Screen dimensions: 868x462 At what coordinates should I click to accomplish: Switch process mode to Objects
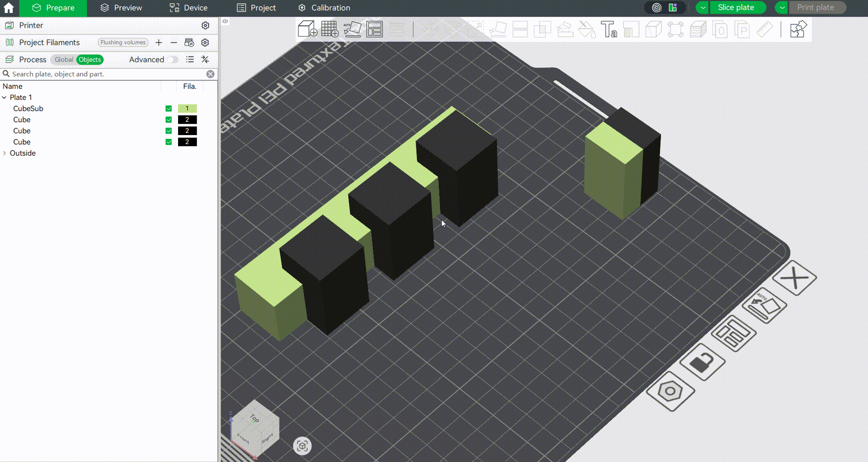pyautogui.click(x=90, y=59)
